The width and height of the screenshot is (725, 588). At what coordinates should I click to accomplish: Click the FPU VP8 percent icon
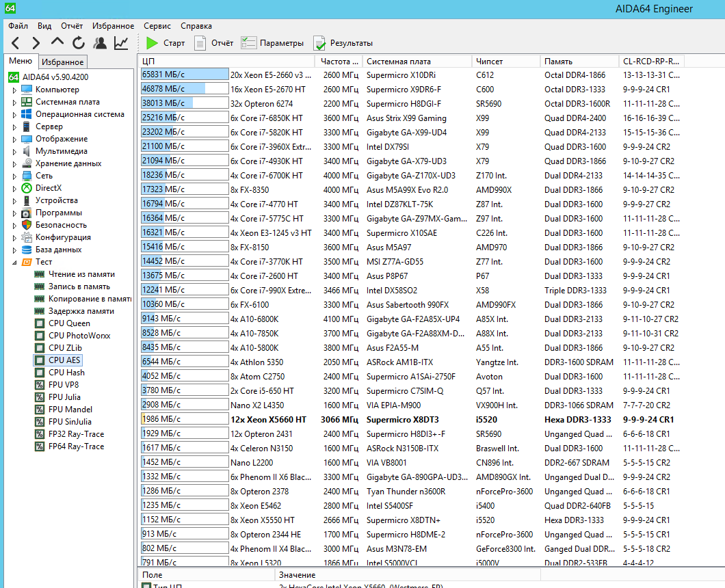pyautogui.click(x=40, y=385)
